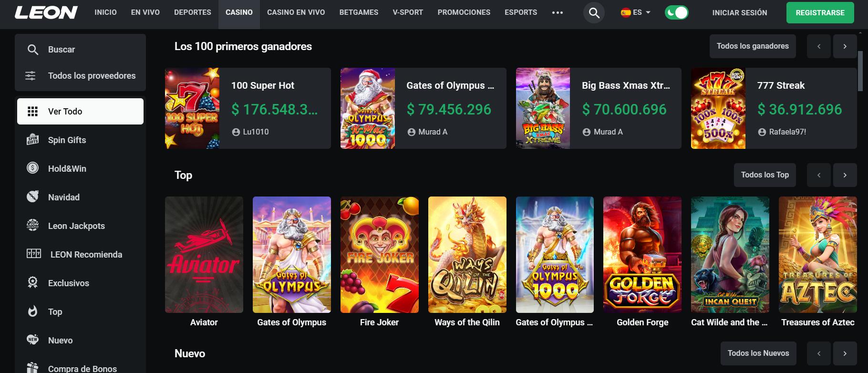The image size is (868, 373).
Task: Open the Nuevo category icon
Action: click(x=32, y=340)
